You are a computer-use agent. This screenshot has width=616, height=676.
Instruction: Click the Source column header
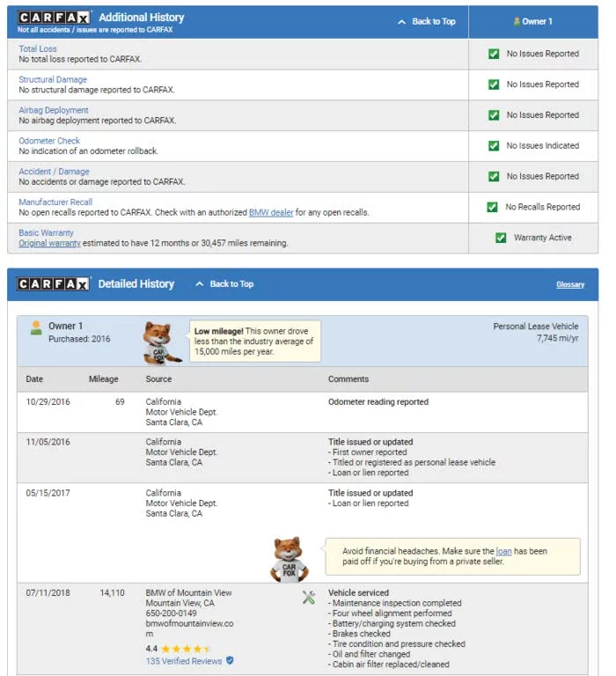pos(158,379)
